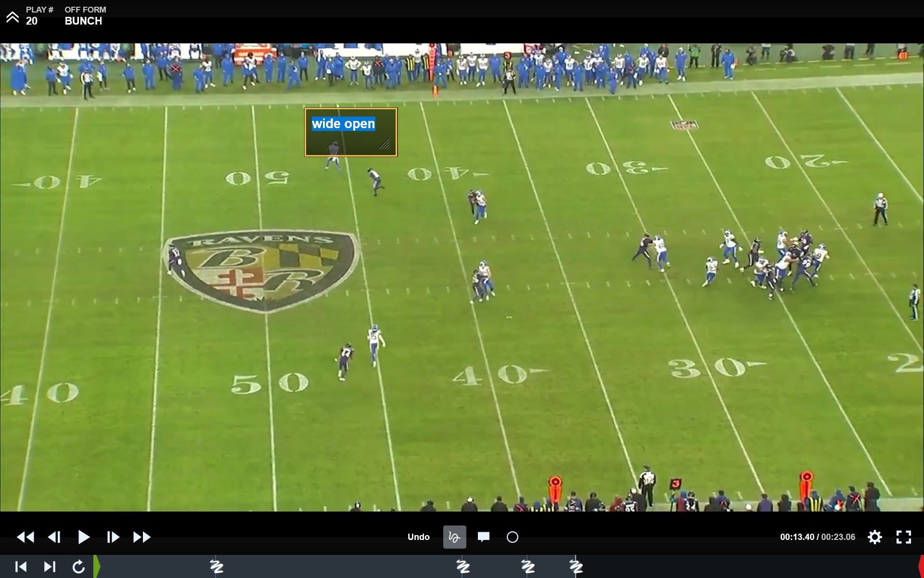Toggle the loop replay button

click(78, 567)
